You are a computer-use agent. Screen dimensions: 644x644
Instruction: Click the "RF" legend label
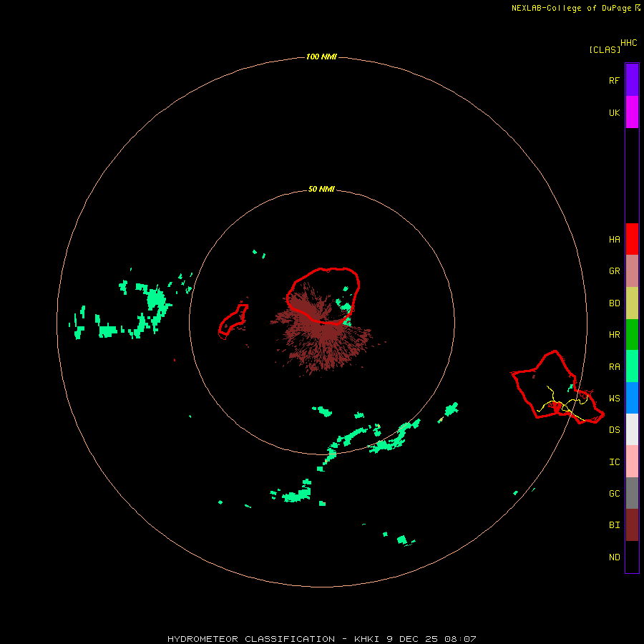pos(614,80)
